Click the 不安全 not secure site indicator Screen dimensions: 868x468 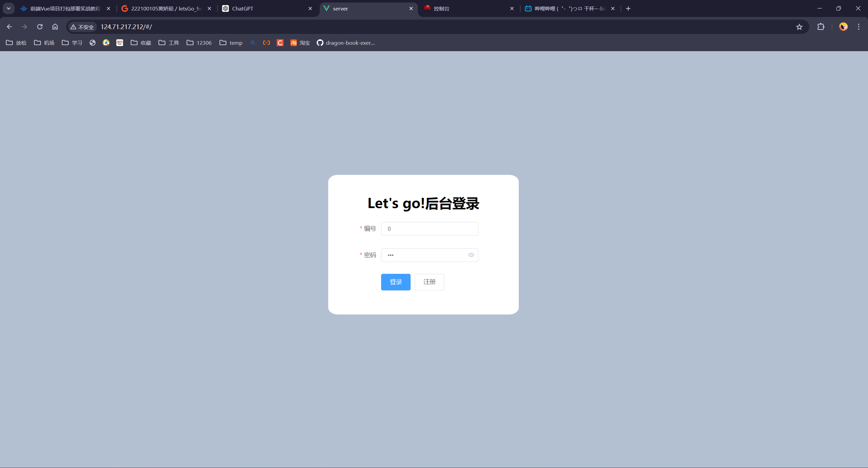[82, 27]
